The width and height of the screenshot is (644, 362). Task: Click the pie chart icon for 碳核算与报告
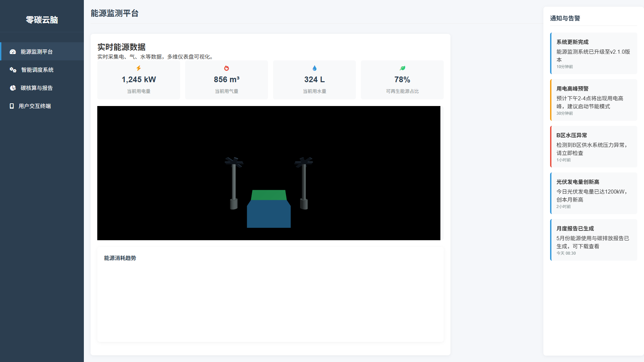(x=13, y=88)
